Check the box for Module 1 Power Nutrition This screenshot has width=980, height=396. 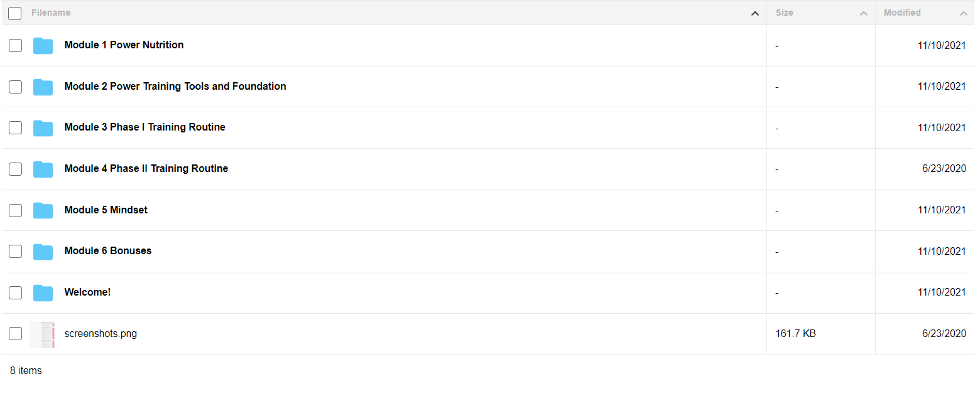point(15,45)
